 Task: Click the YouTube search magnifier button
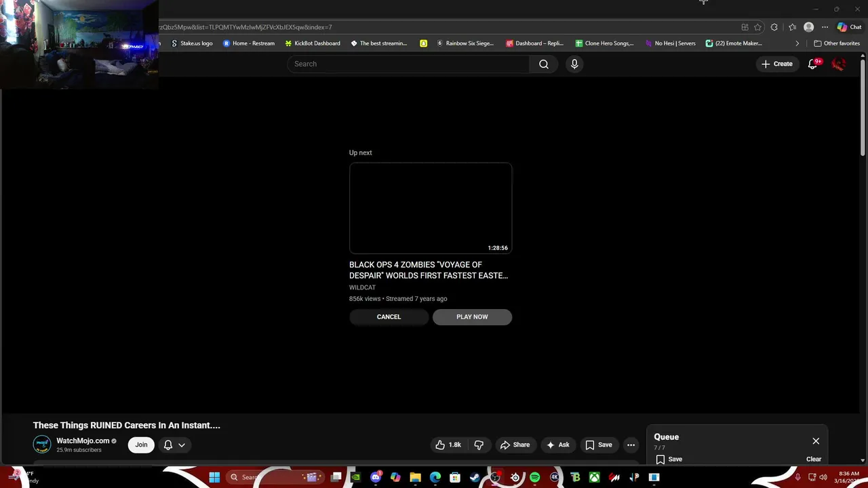click(x=544, y=64)
